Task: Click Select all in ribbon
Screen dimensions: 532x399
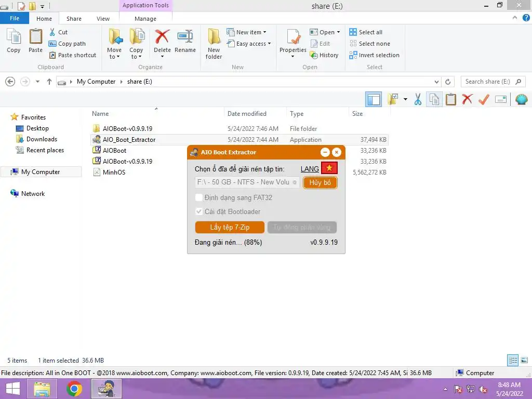Action: click(x=366, y=32)
